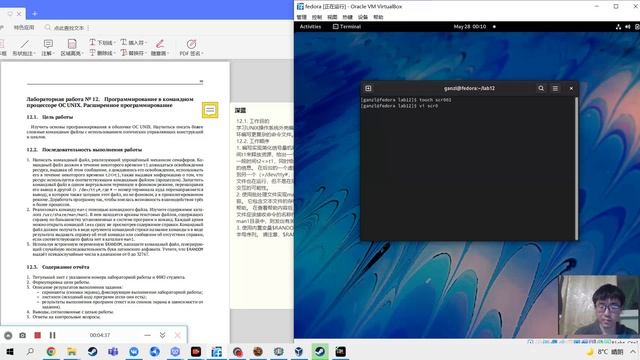This screenshot has height=360, width=640.
Task: Open the 视图 menu in VirtualBox
Action: [x=332, y=17]
